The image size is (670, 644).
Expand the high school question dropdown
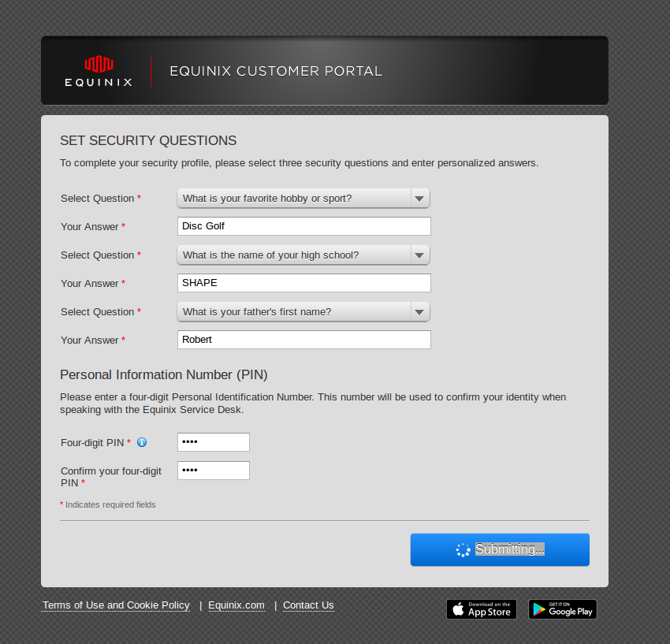pyautogui.click(x=303, y=255)
